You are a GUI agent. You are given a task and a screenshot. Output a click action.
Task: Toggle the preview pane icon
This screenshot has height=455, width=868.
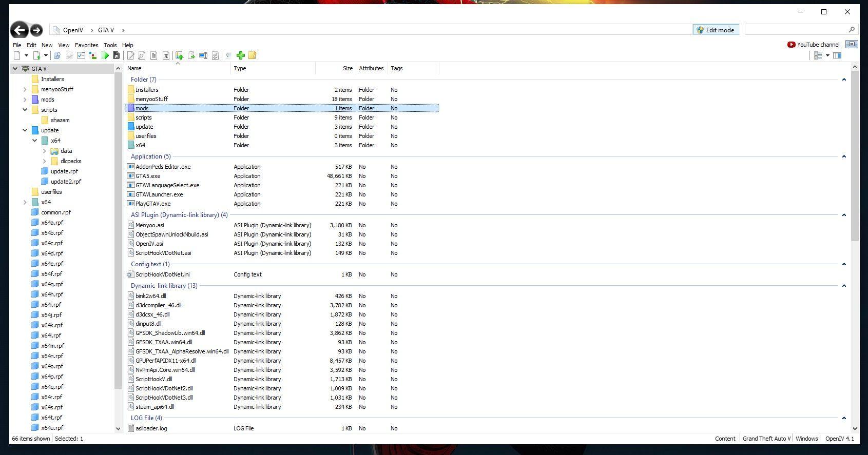[x=837, y=55]
